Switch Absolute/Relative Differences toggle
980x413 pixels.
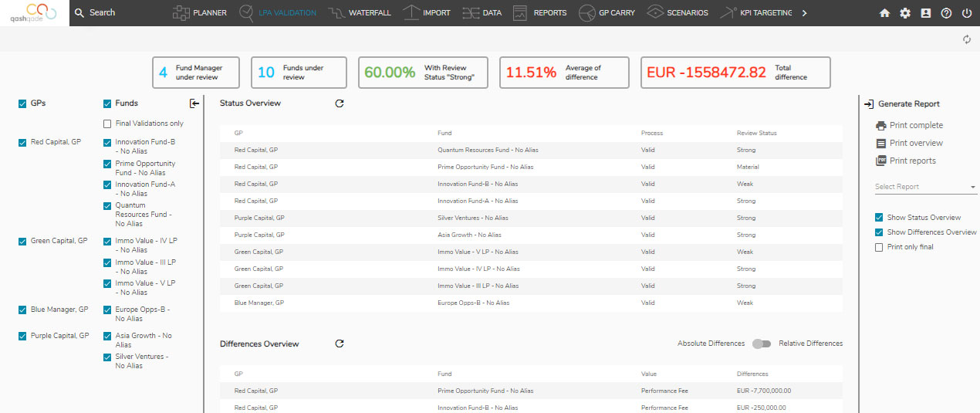[762, 344]
